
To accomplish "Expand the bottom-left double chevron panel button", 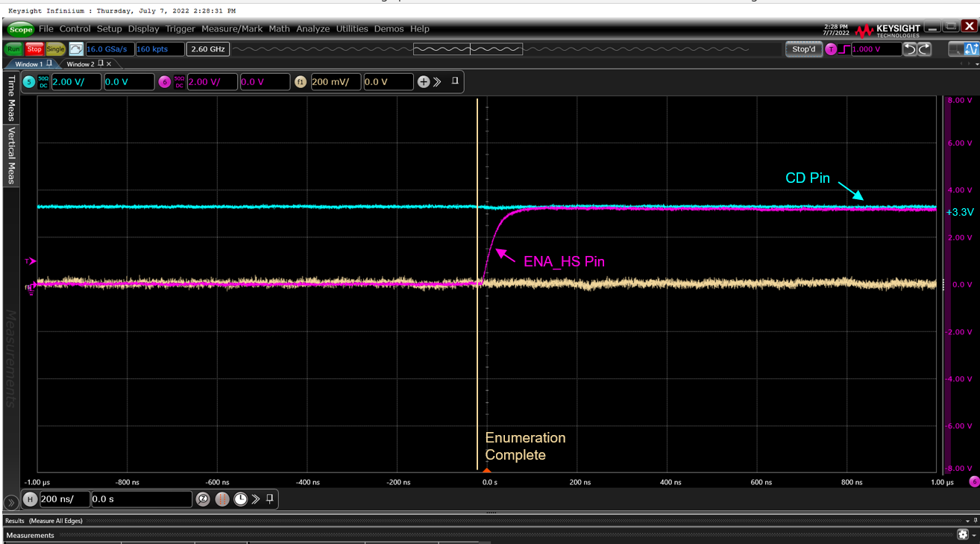I will click(10, 502).
